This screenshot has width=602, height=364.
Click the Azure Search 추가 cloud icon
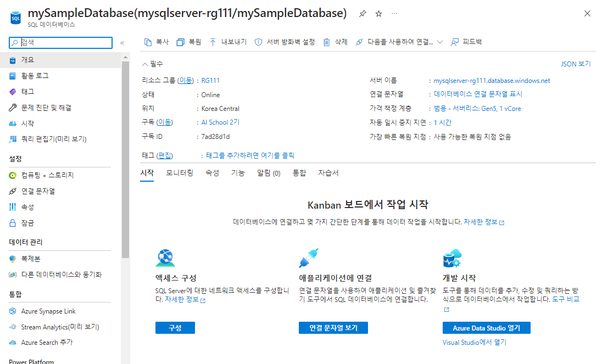pos(13,343)
